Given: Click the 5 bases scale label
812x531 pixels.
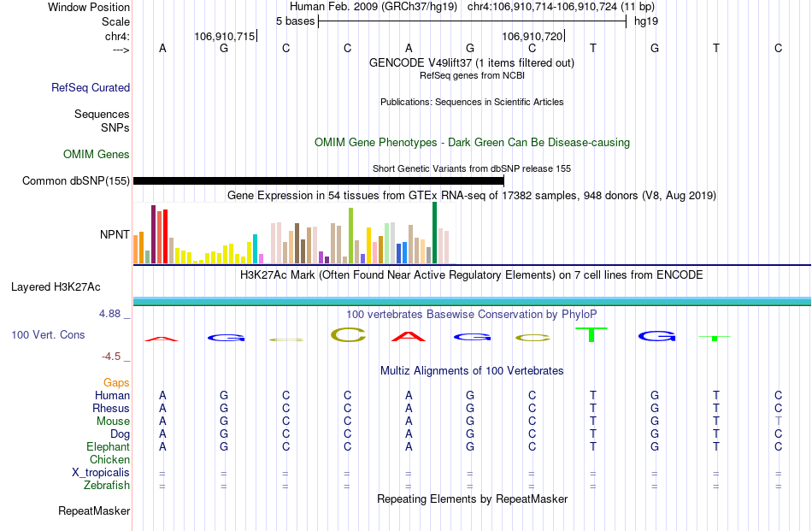Looking at the screenshot, I should point(295,21).
